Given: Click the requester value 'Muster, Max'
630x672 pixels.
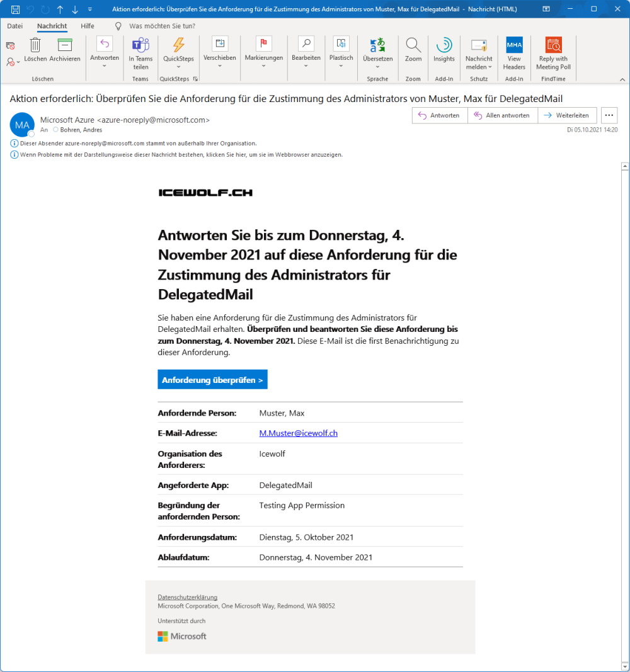Looking at the screenshot, I should pyautogui.click(x=282, y=413).
